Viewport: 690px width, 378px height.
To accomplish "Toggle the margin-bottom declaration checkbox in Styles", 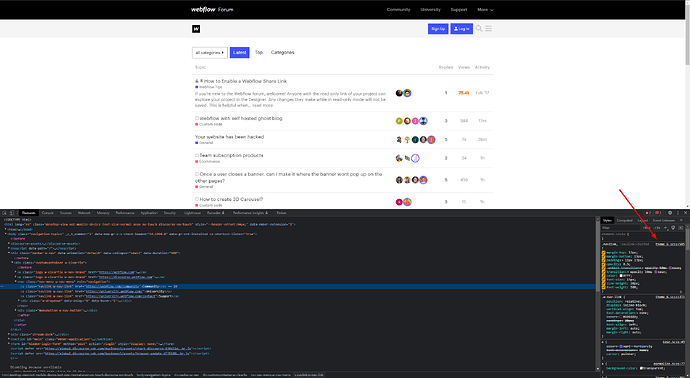I will point(603,257).
